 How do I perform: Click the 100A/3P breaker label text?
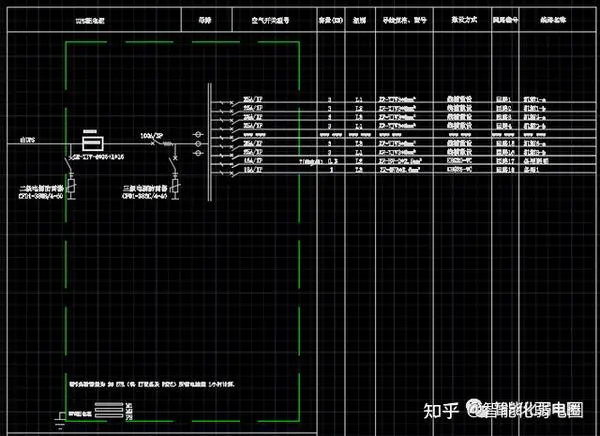(152, 133)
